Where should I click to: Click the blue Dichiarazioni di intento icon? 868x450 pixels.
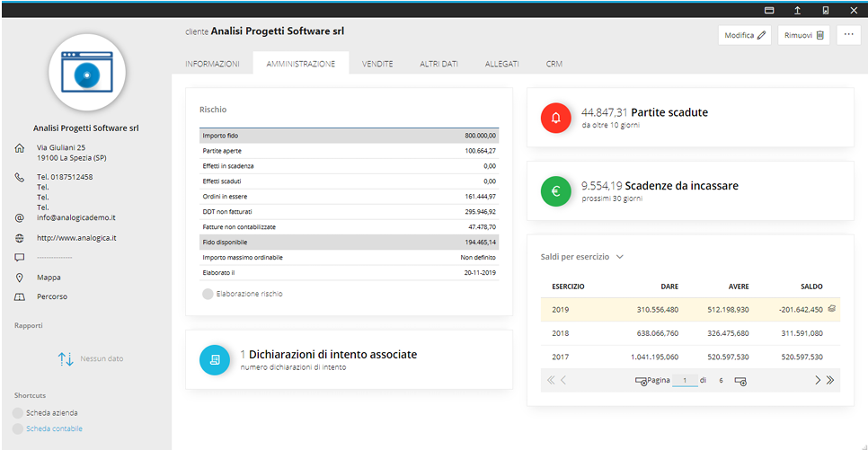tap(215, 360)
